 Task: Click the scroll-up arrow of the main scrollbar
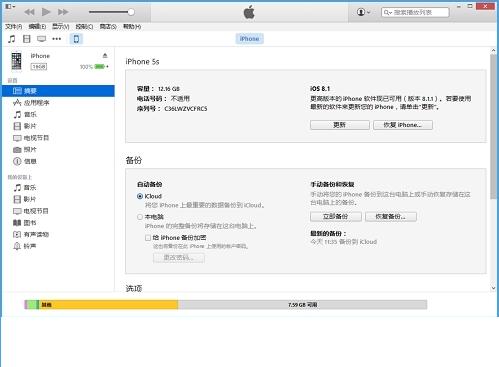[x=493, y=50]
